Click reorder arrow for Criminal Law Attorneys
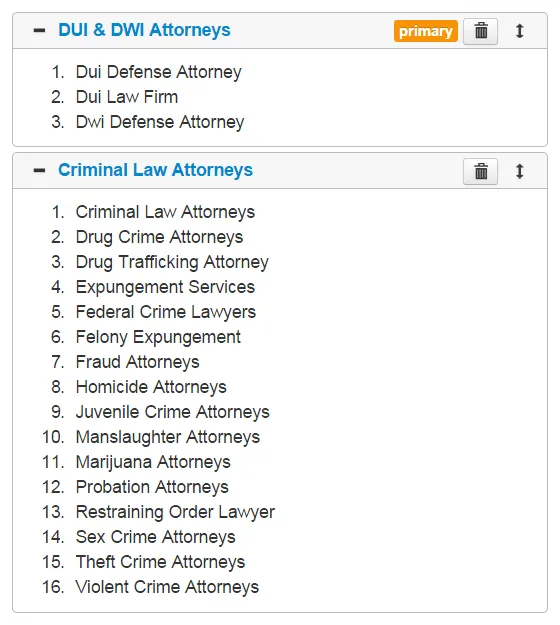The image size is (560, 625). (x=519, y=171)
